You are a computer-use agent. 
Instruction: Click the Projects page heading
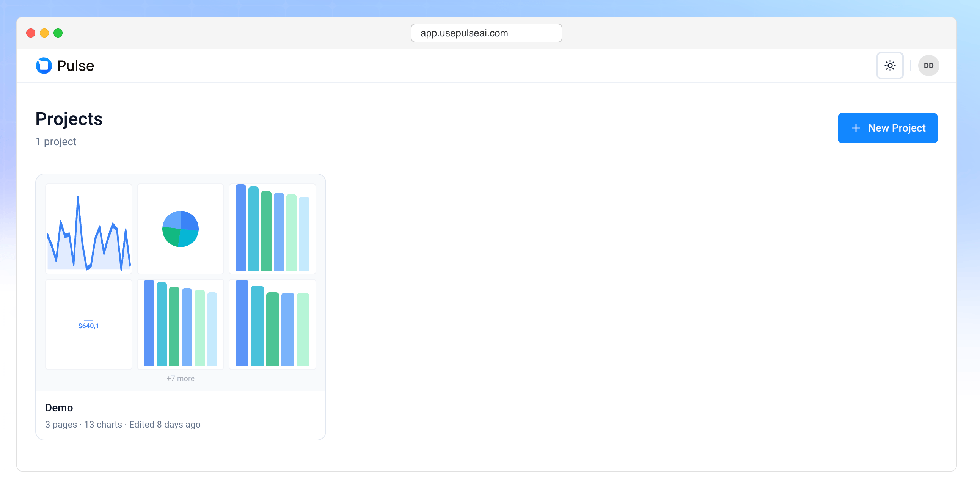pyautogui.click(x=69, y=119)
